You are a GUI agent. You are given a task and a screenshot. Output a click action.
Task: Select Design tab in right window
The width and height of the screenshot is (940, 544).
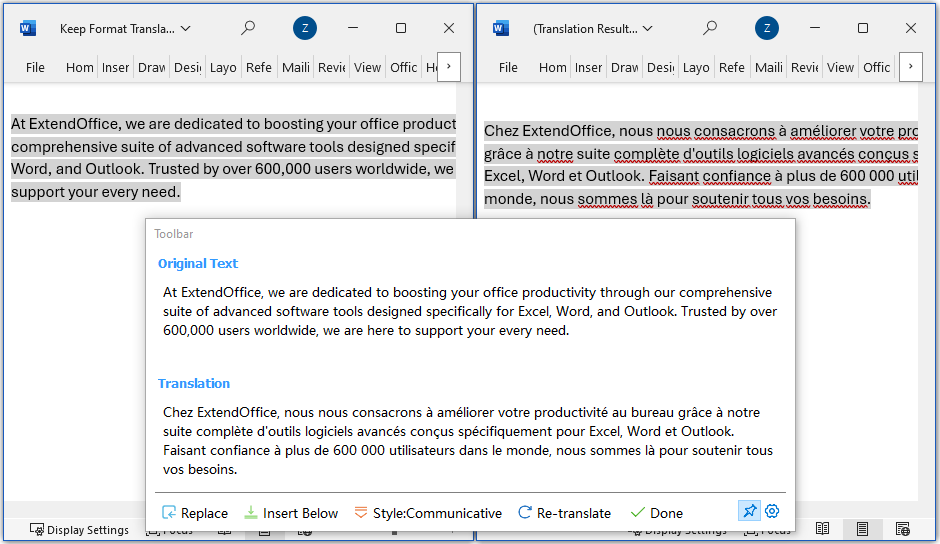point(661,68)
